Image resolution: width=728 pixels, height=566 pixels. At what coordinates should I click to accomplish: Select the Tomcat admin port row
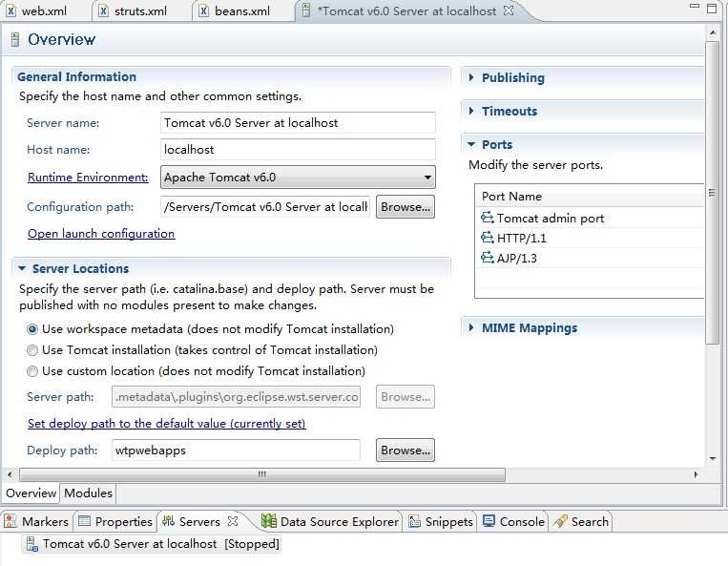tap(590, 218)
